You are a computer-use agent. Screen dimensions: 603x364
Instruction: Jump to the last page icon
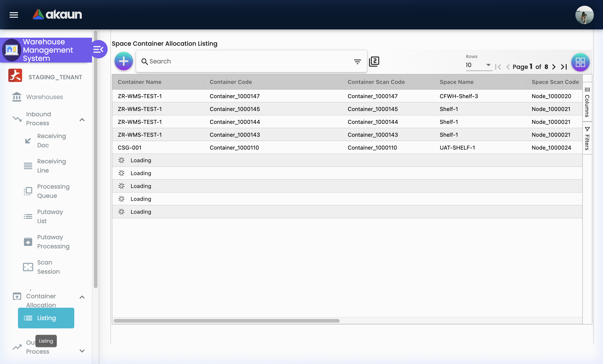pyautogui.click(x=564, y=67)
